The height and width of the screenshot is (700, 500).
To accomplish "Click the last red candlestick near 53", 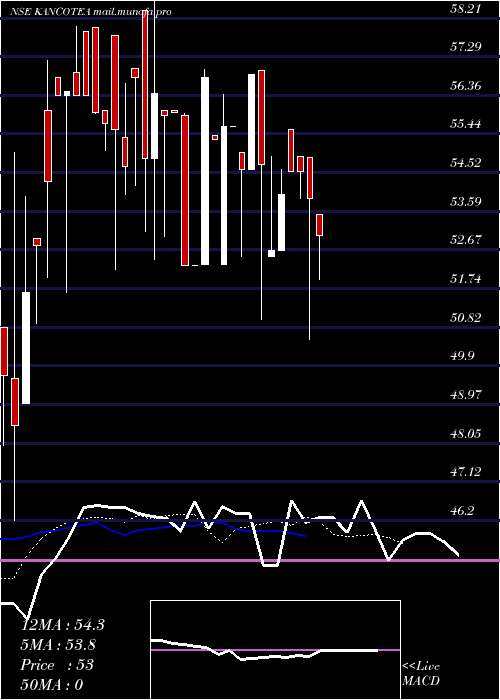I will click(320, 225).
